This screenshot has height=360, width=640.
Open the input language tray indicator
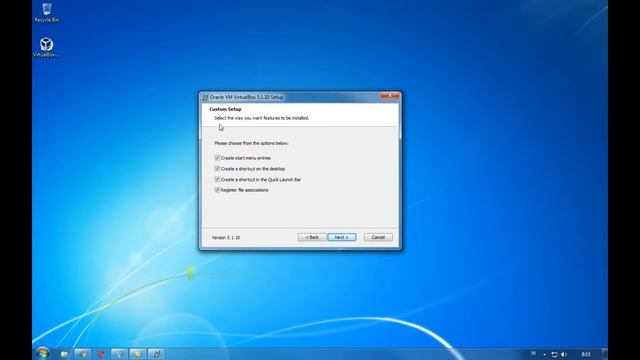pyautogui.click(x=533, y=354)
